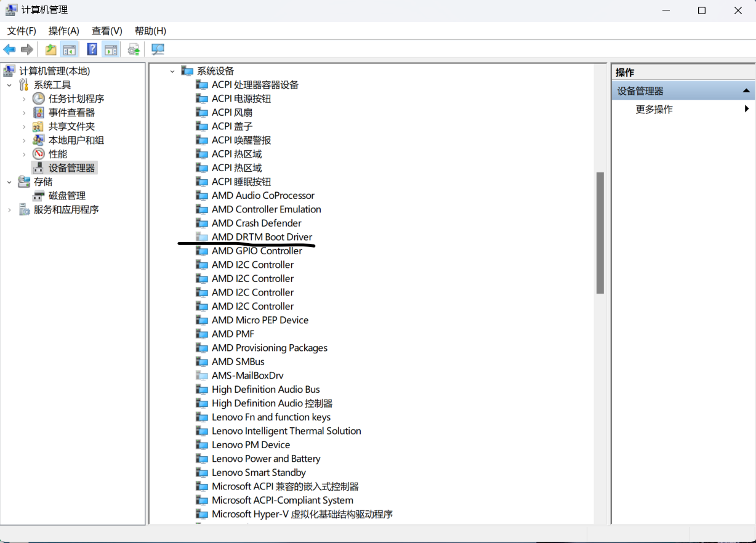Click the blue Back arrow in toolbar
Viewport: 756px width, 543px height.
(9, 50)
